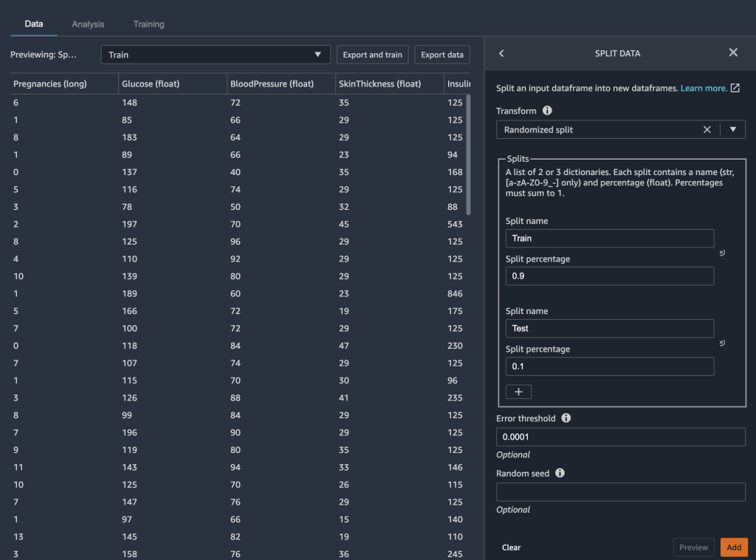Screen dimensions: 756x560
Task: Switch to the Analysis tab
Action: pyautogui.click(x=88, y=24)
